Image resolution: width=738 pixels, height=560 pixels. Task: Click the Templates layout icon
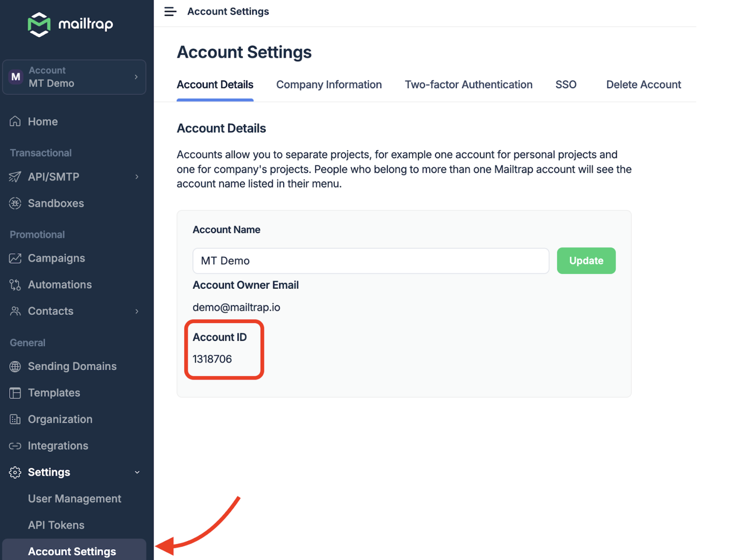pos(15,393)
